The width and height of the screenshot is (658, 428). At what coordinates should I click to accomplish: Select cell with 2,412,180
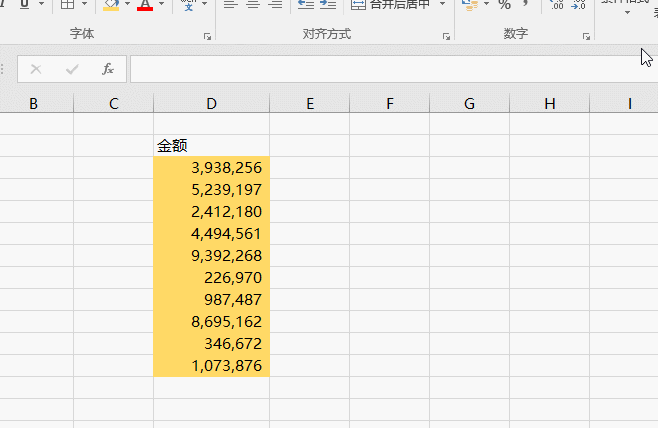click(212, 211)
